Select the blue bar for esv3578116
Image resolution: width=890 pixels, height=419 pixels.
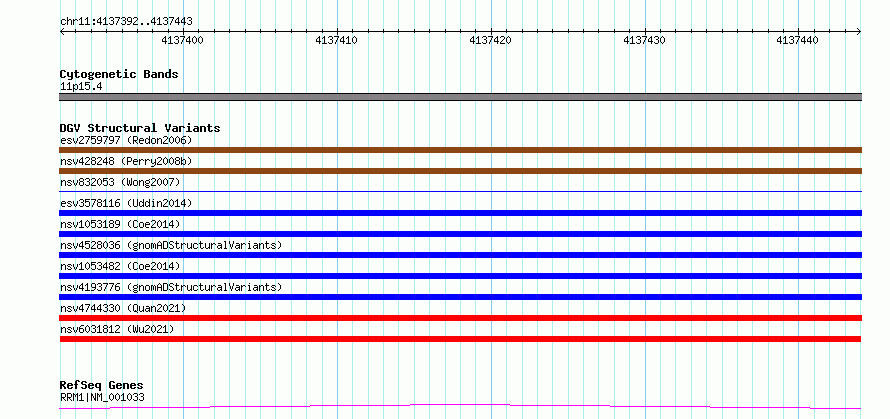coord(460,213)
